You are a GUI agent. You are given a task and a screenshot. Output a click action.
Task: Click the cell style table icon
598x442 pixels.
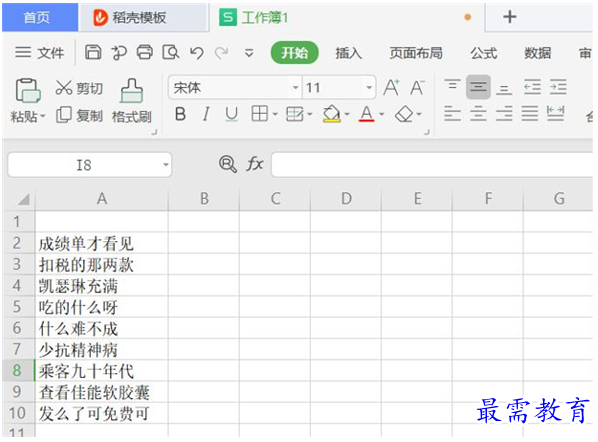(295, 114)
